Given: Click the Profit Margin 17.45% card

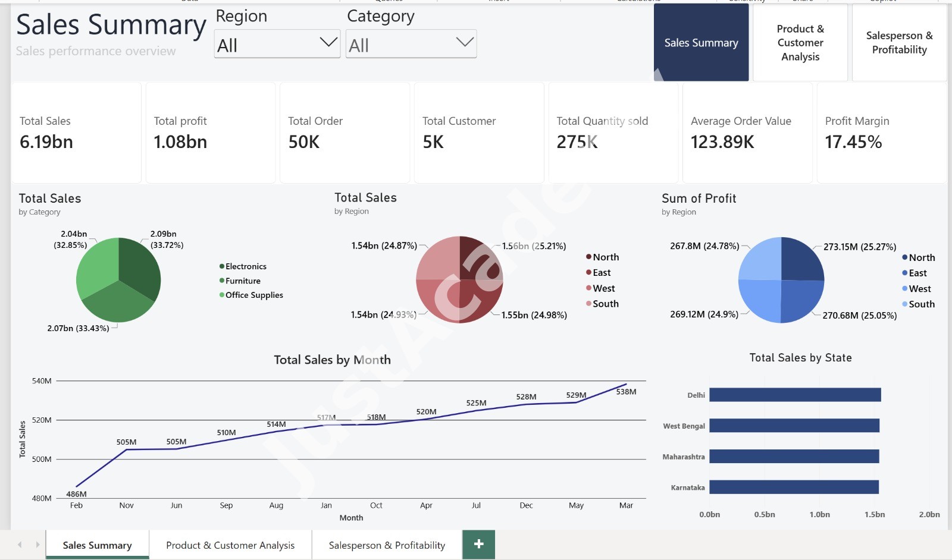Looking at the screenshot, I should (x=882, y=133).
